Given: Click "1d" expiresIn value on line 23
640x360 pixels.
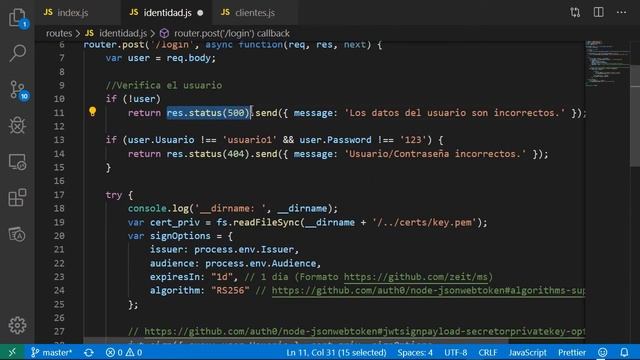Looking at the screenshot, I should (x=222, y=277).
